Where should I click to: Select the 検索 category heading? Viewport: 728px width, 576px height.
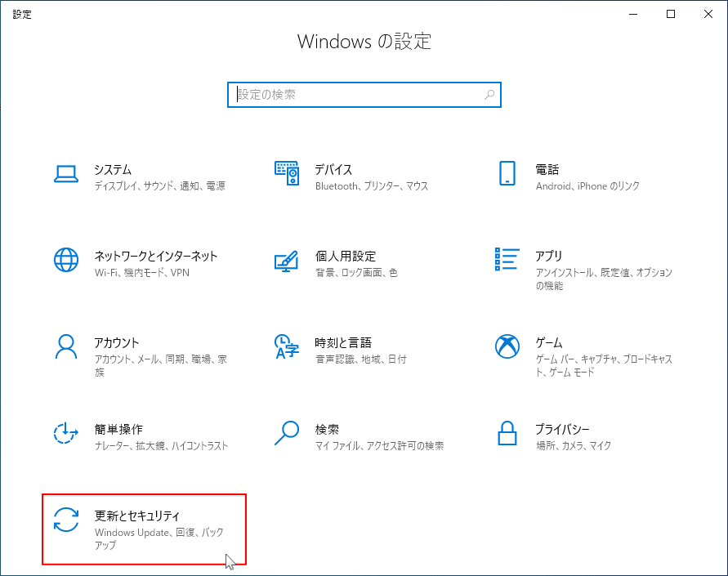pos(327,429)
